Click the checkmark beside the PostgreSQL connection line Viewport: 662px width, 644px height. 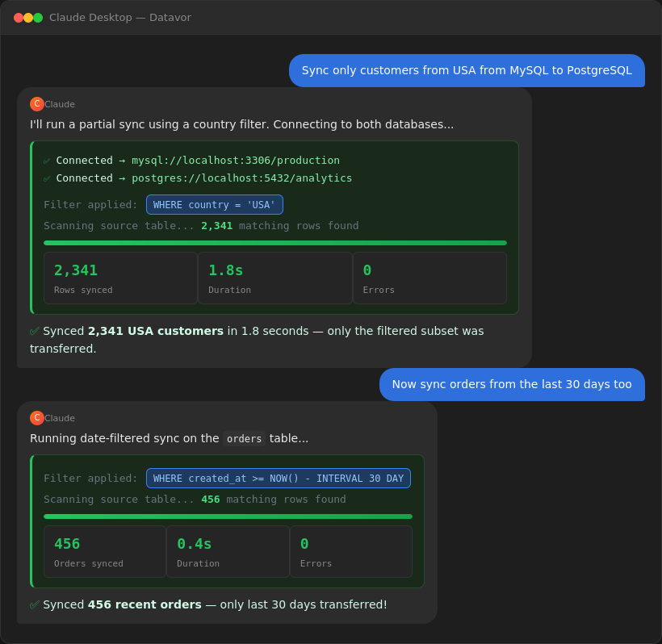point(47,178)
